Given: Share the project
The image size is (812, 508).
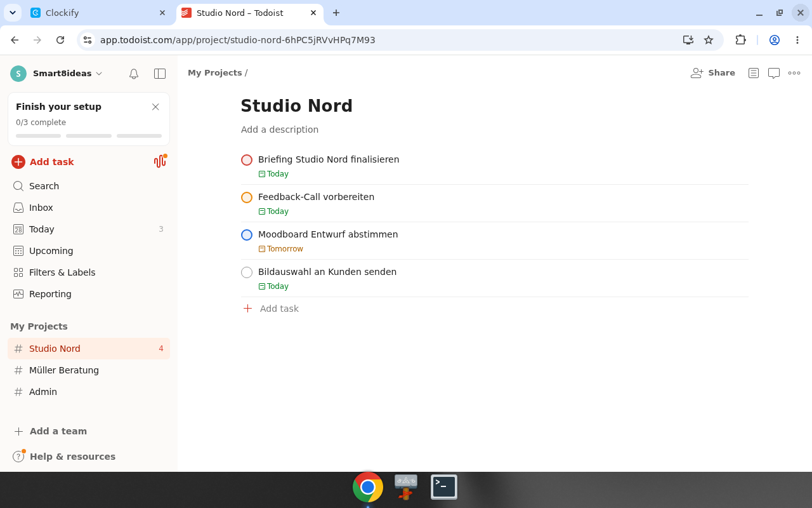Looking at the screenshot, I should [x=713, y=73].
